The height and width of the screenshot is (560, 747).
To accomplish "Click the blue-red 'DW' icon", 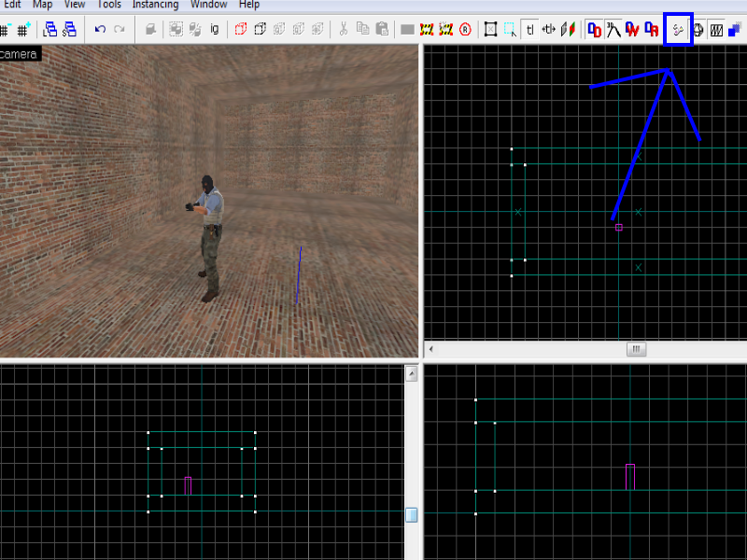I will point(632,30).
